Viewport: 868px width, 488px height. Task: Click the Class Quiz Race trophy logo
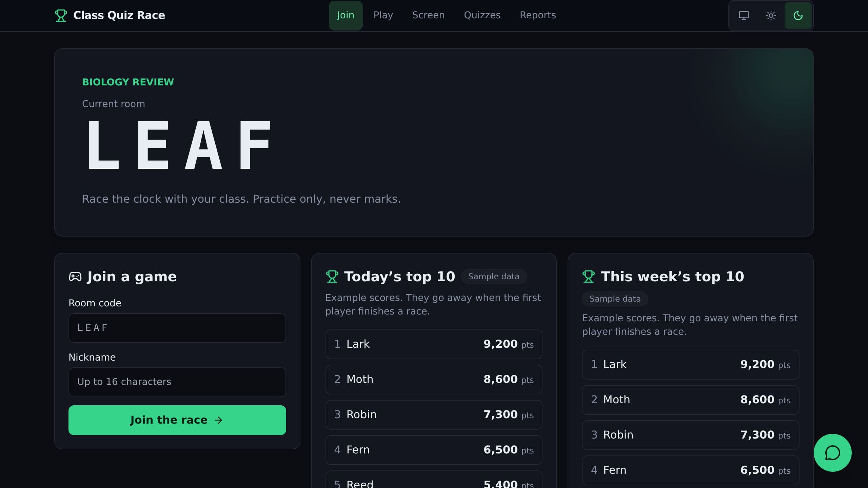coord(61,15)
